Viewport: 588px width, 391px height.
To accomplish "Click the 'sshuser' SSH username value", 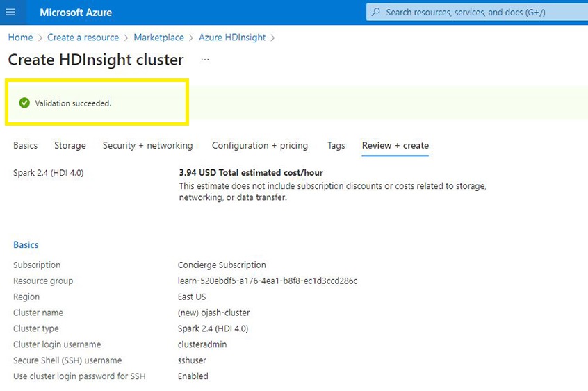I will (192, 360).
